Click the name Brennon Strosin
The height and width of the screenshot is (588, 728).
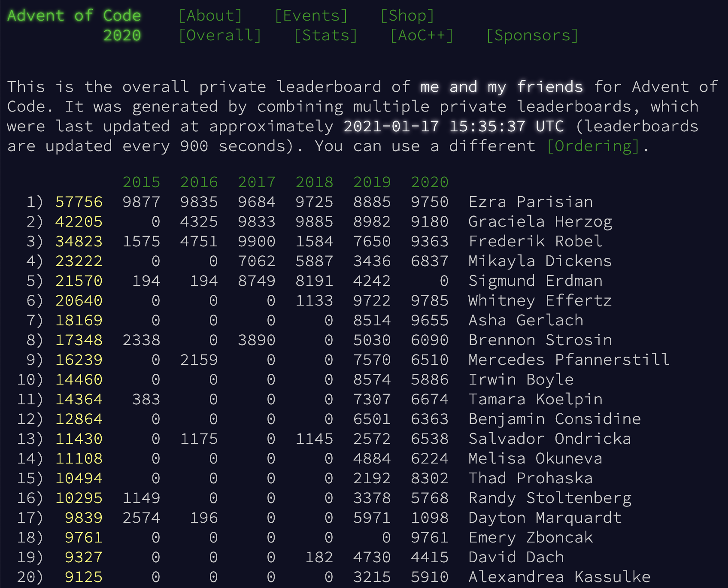[x=540, y=340]
